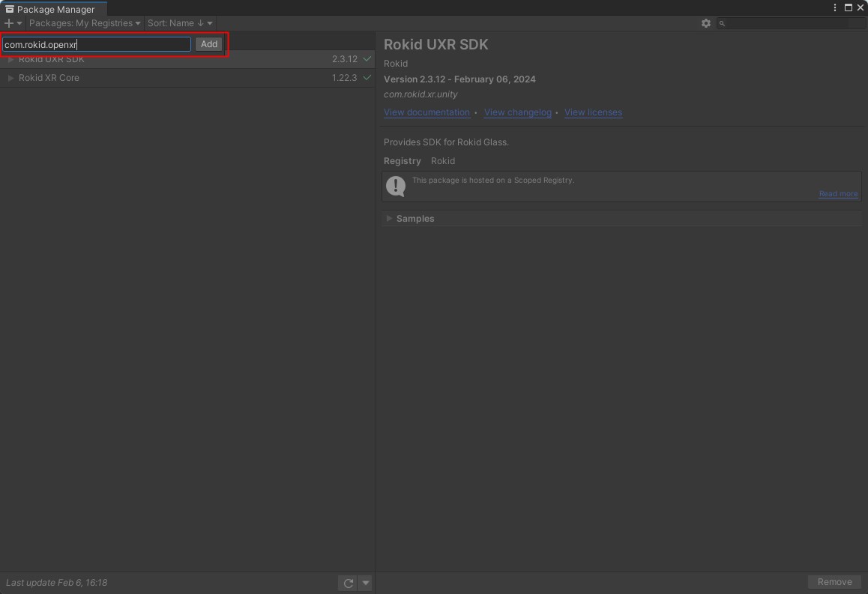Refresh the package list
The image size is (868, 594).
coord(349,583)
